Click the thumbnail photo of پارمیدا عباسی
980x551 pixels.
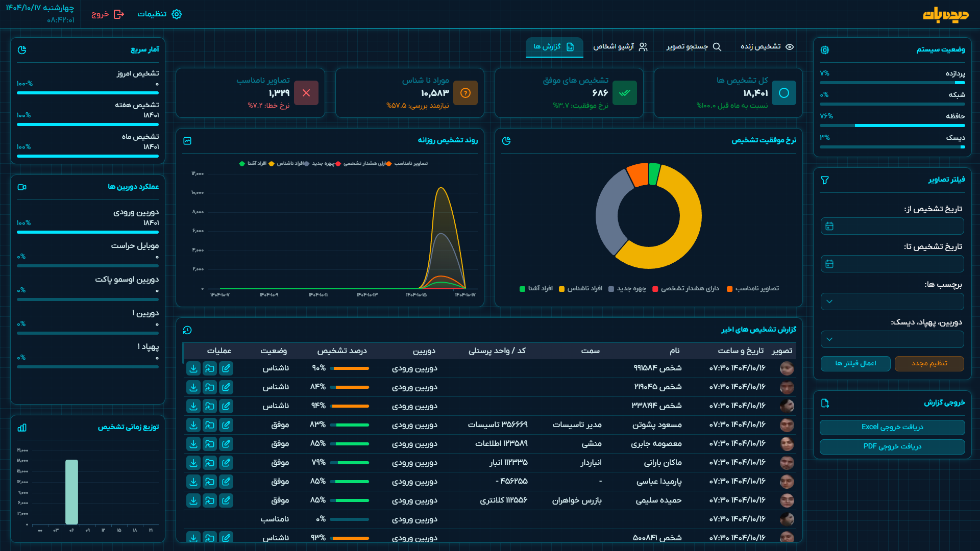click(x=787, y=482)
